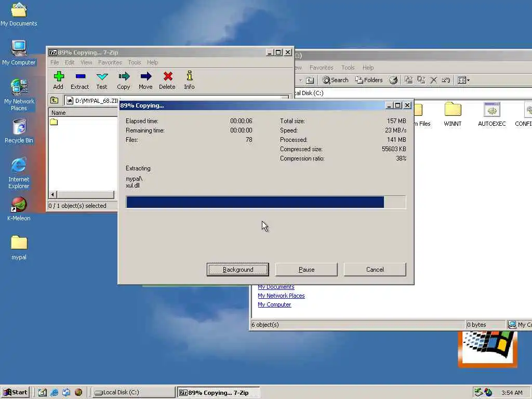Click the left scroll arrow in 7-Zip list
This screenshot has width=532, height=399.
click(x=52, y=194)
